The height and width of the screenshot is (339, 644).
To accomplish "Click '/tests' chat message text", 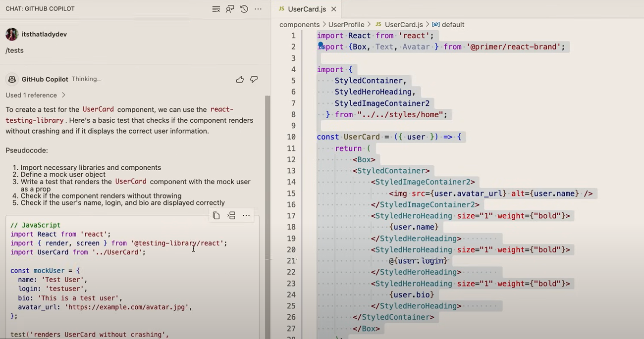I will point(14,50).
